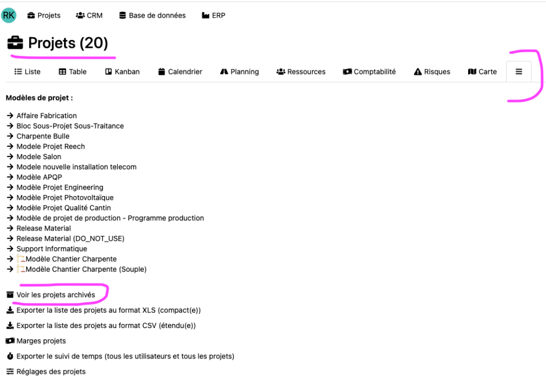The height and width of the screenshot is (392, 546).
Task: Open the Base de données menu
Action: 152,15
